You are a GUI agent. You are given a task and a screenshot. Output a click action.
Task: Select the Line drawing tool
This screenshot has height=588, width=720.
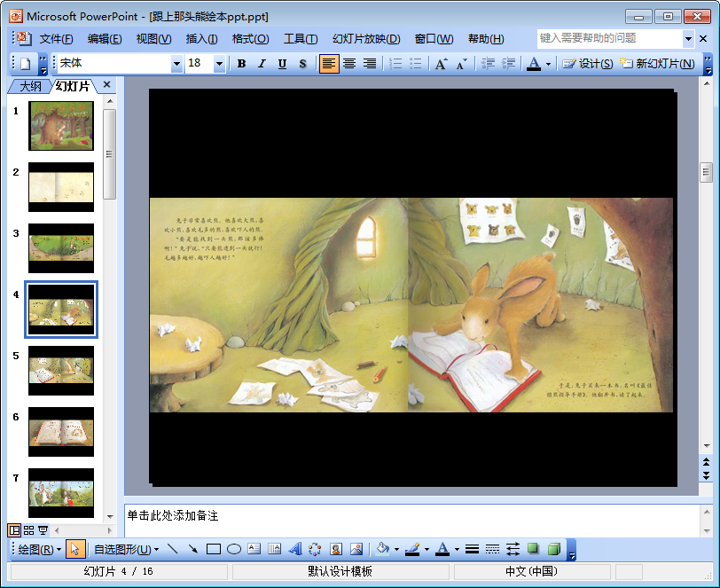(173, 549)
